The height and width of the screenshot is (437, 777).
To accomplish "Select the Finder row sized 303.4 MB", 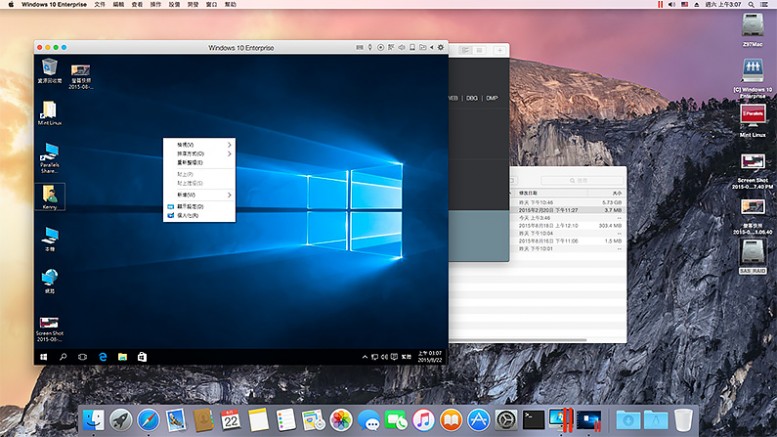I will coord(567,225).
